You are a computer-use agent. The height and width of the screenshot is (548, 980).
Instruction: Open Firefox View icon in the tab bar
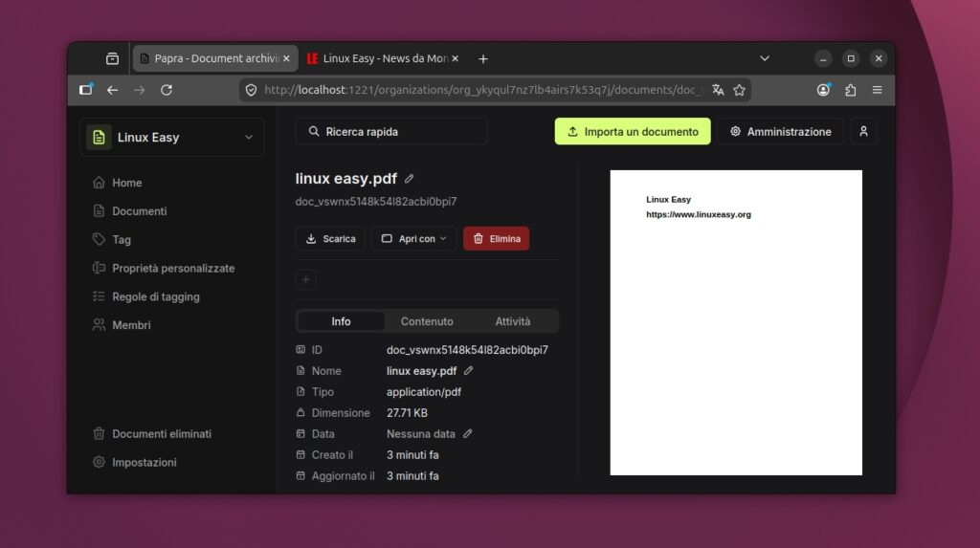pyautogui.click(x=113, y=58)
